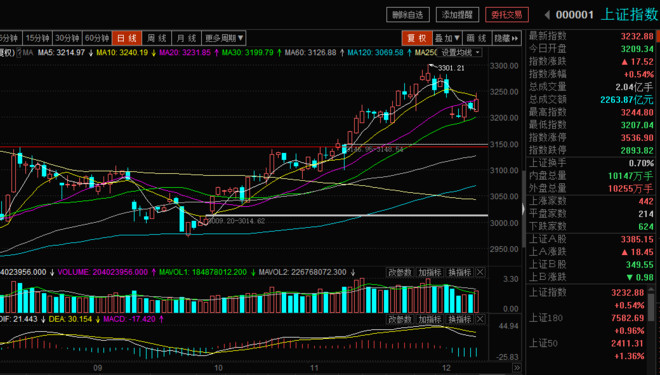The height and width of the screenshot is (375, 660).
Task: Click 上证A股 row
Action: (x=591, y=239)
